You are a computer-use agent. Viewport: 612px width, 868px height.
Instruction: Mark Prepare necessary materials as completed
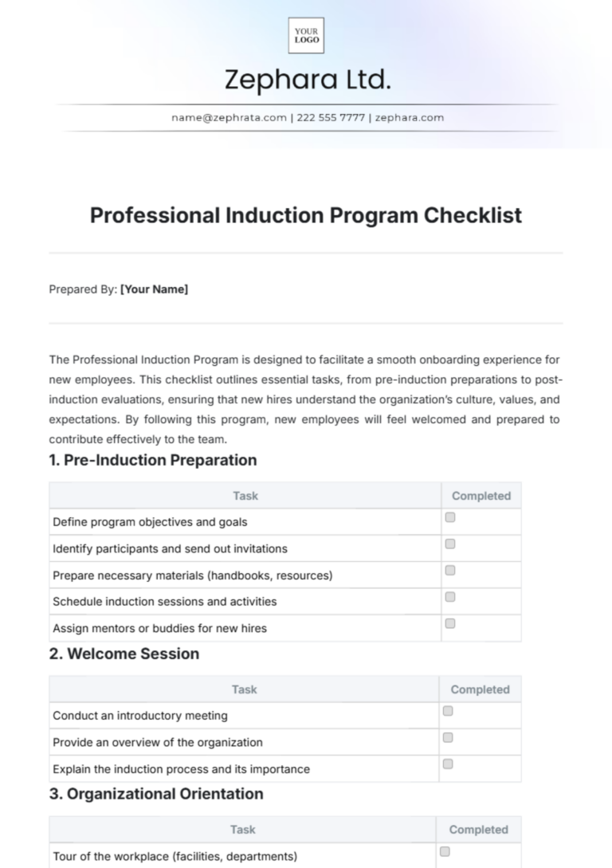click(450, 570)
